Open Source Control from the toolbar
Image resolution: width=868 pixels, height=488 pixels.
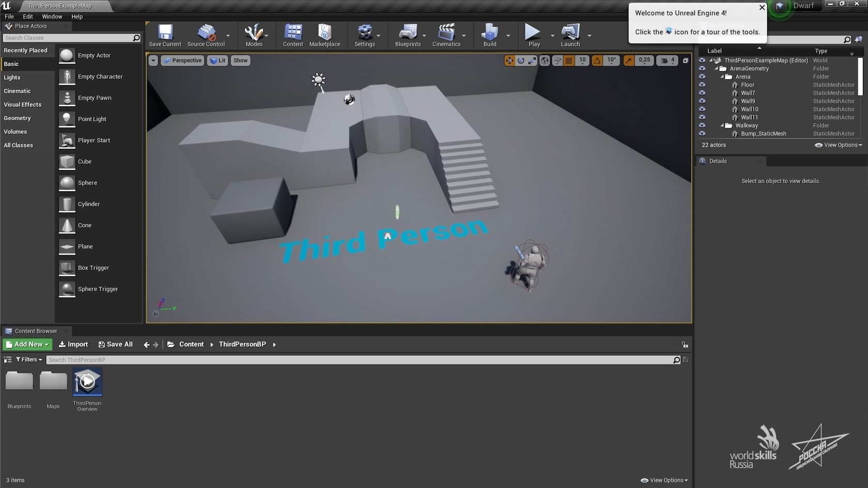[x=206, y=35]
